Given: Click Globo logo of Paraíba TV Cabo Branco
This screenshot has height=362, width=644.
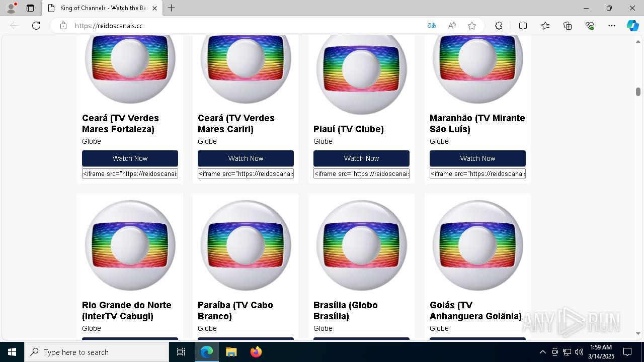Looking at the screenshot, I should click(246, 245).
